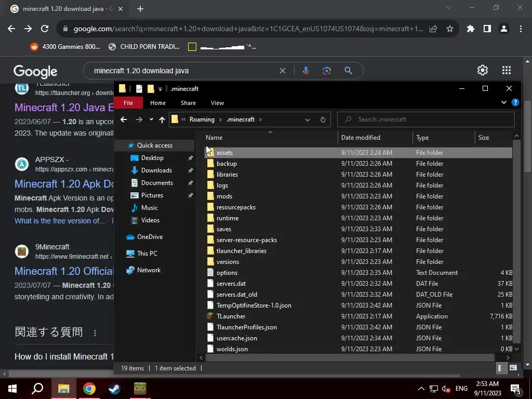
Task: Open Downloads in navigation pane
Action: pyautogui.click(x=156, y=170)
